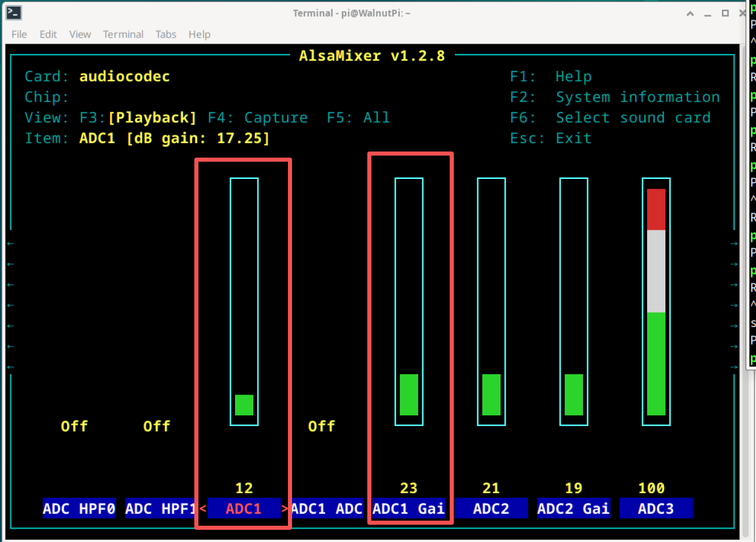
Task: Toggle the ADC HPF0 Off switch
Action: (74, 426)
